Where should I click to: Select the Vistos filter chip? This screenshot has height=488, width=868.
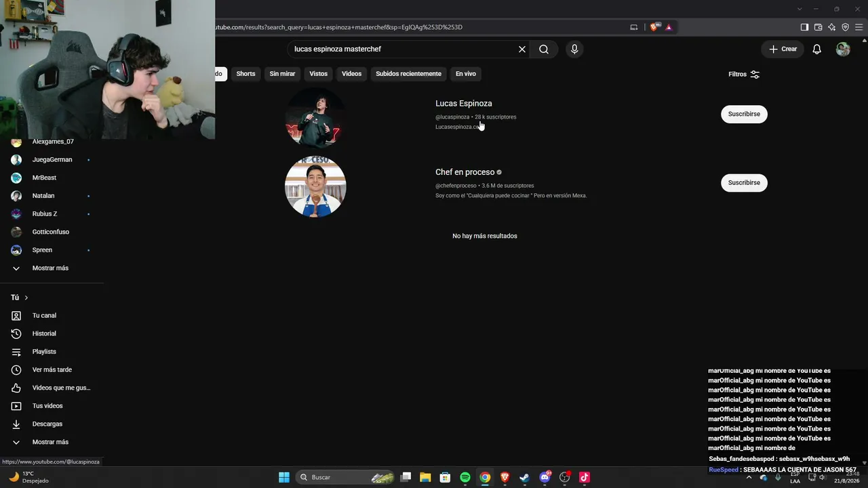318,74
